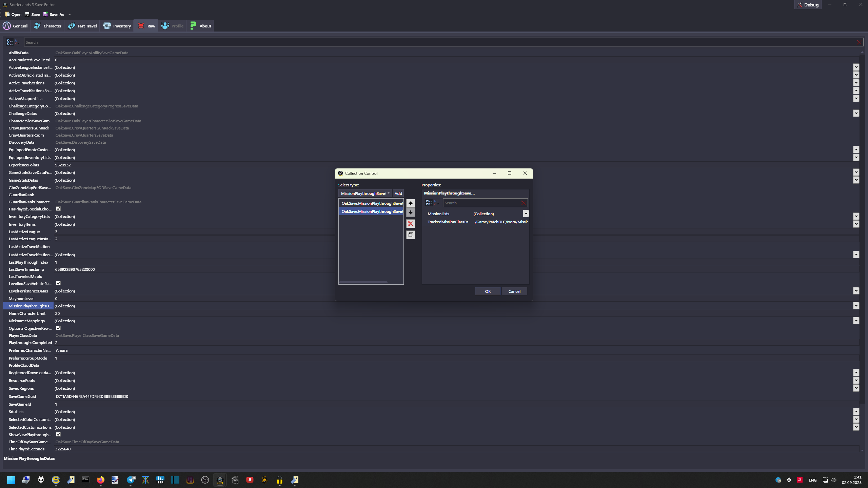The height and width of the screenshot is (488, 868).
Task: Switch to the Inventory tab
Action: (x=117, y=26)
